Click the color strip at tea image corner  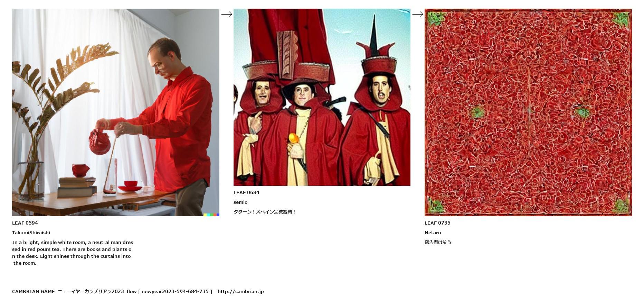click(211, 215)
